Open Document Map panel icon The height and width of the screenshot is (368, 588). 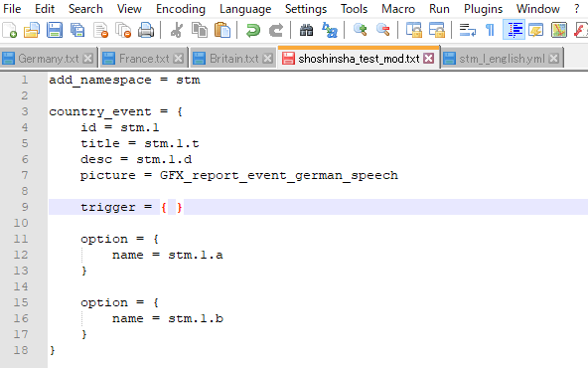tap(559, 30)
